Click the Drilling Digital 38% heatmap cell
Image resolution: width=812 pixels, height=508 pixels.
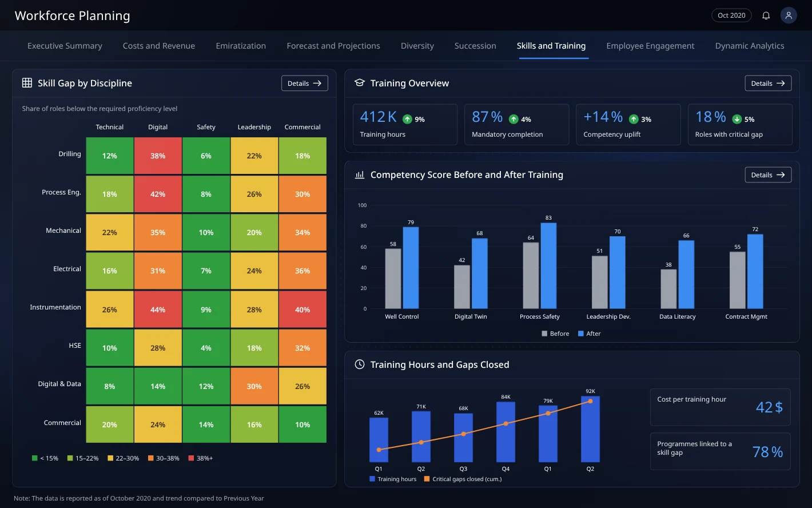coord(158,156)
